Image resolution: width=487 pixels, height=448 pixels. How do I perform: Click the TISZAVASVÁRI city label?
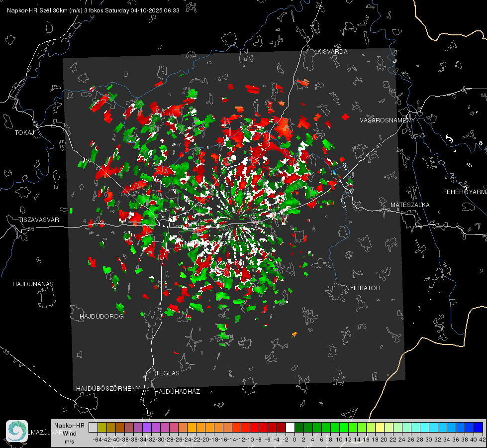point(40,220)
